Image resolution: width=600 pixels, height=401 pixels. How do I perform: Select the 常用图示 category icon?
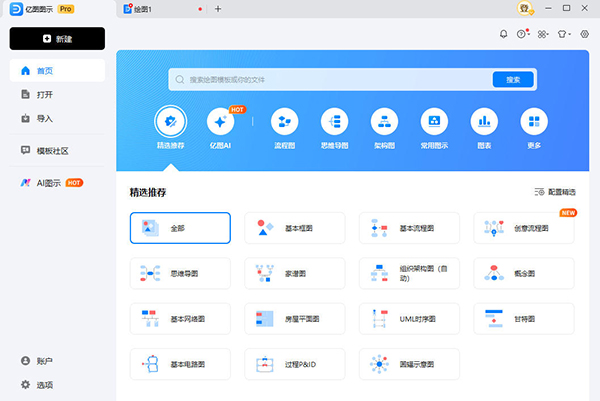click(x=434, y=122)
